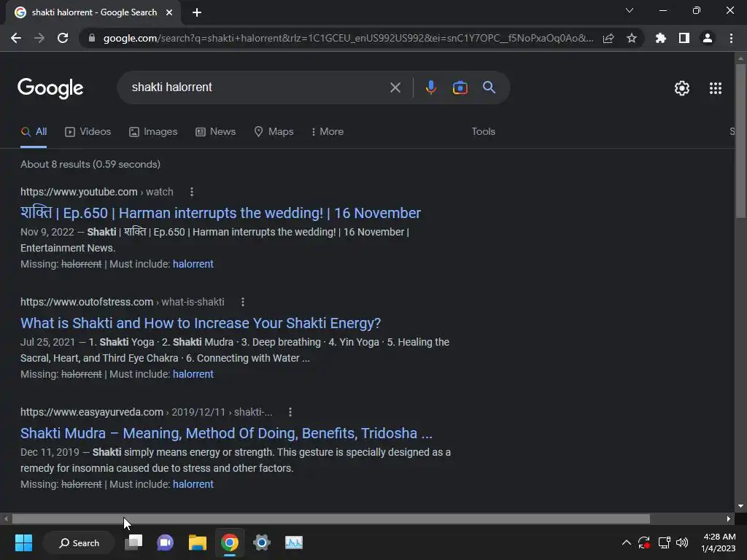Open Task View from the taskbar
The height and width of the screenshot is (560, 747).
(x=133, y=542)
